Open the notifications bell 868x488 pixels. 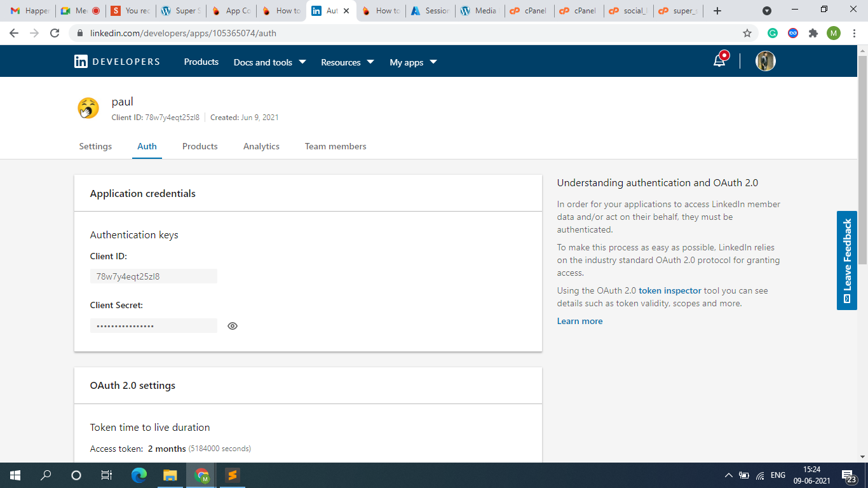click(x=719, y=61)
